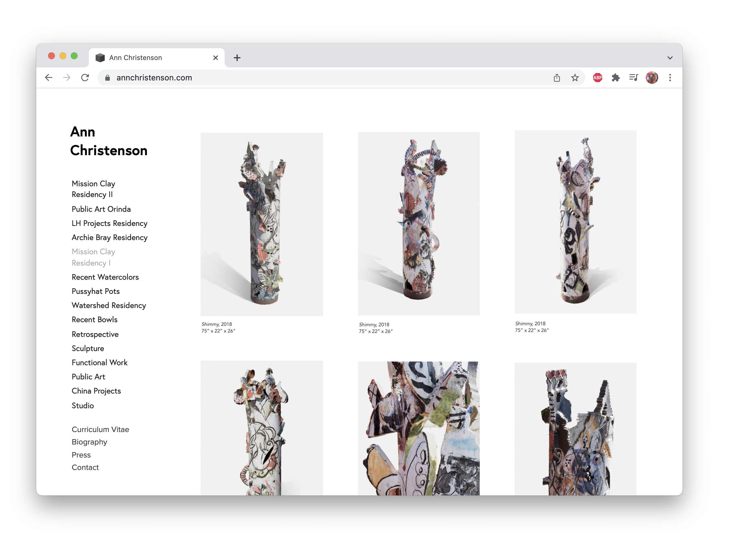The width and height of the screenshot is (755, 560).
Task: Navigate to Curriculum Vitae page
Action: (100, 429)
